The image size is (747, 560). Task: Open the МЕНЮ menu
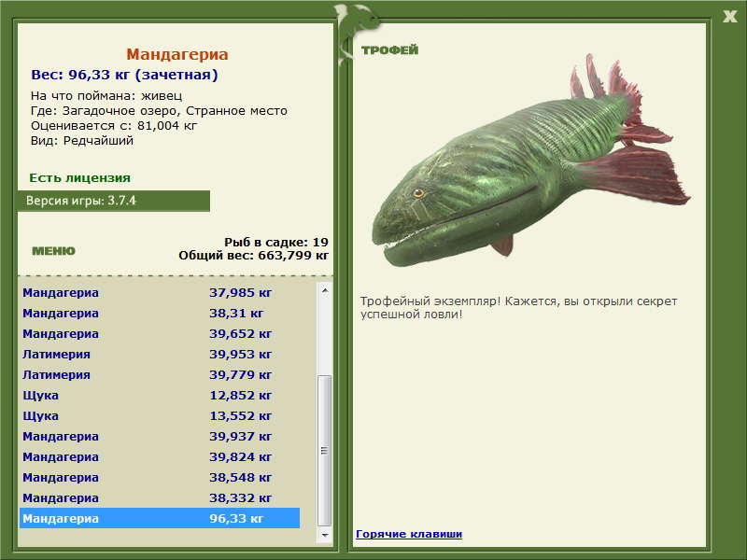[x=53, y=251]
